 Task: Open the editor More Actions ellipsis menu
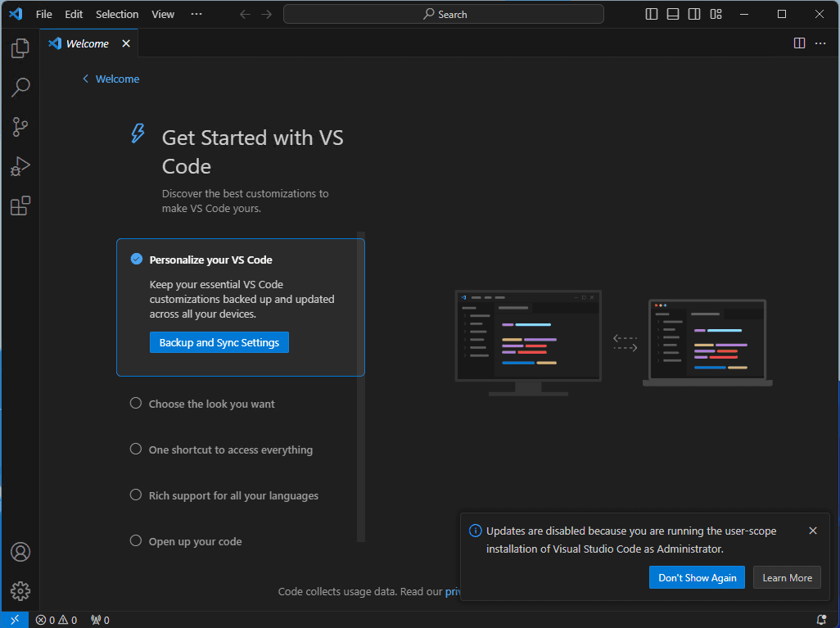tap(820, 43)
